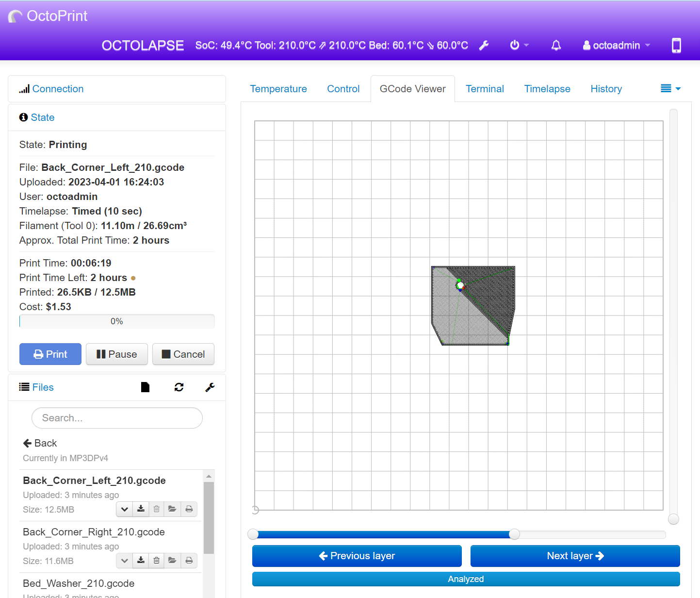Refresh the file list

click(179, 387)
